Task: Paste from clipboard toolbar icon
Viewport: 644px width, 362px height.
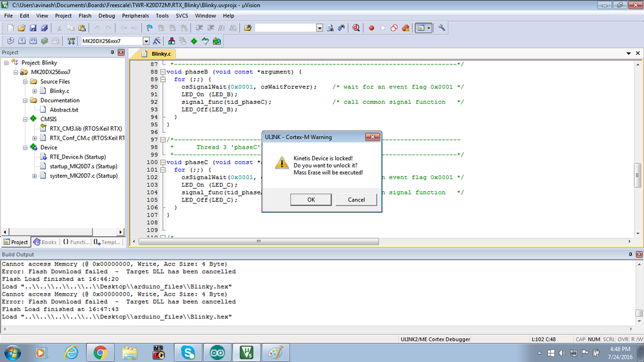Action: point(82,28)
